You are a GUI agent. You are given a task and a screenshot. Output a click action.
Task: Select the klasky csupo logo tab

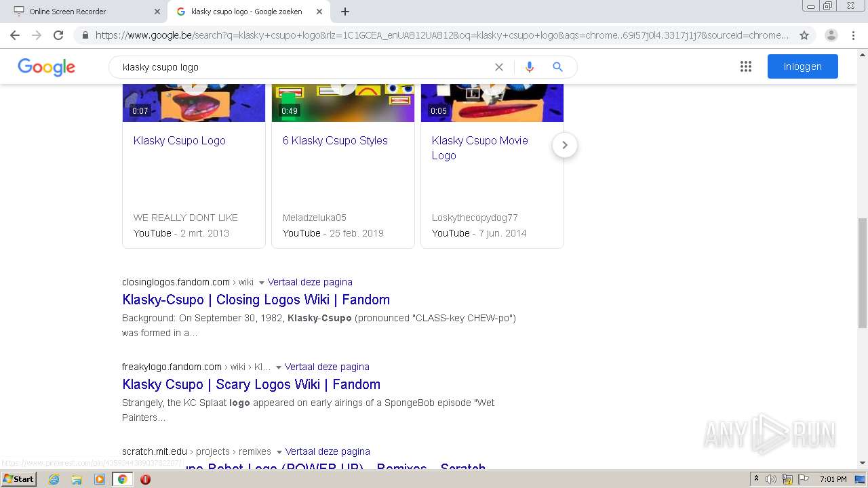(248, 12)
